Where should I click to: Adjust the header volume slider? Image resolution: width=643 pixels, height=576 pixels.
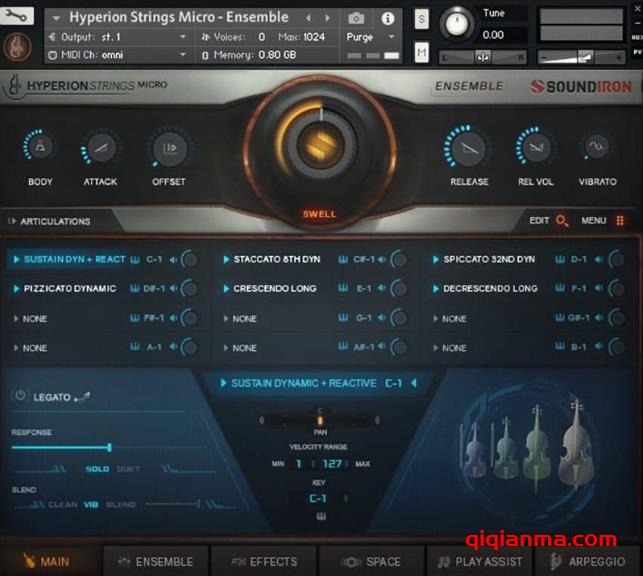(x=581, y=57)
